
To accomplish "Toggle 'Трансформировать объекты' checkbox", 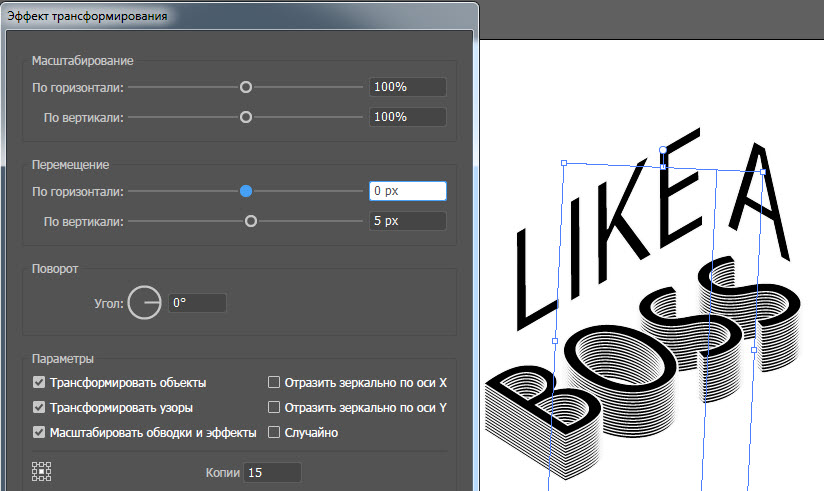I will (x=39, y=382).
